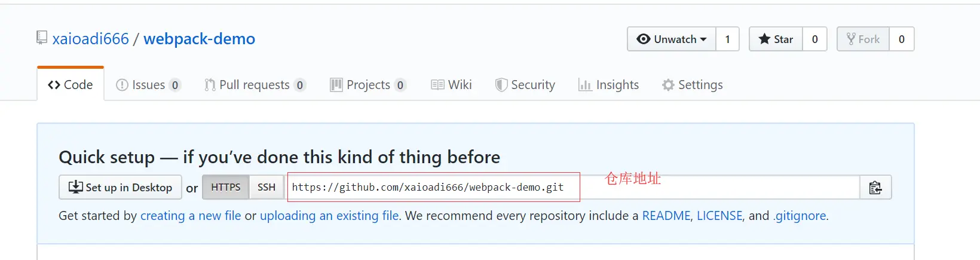
Task: Click the Star button
Action: click(776, 39)
